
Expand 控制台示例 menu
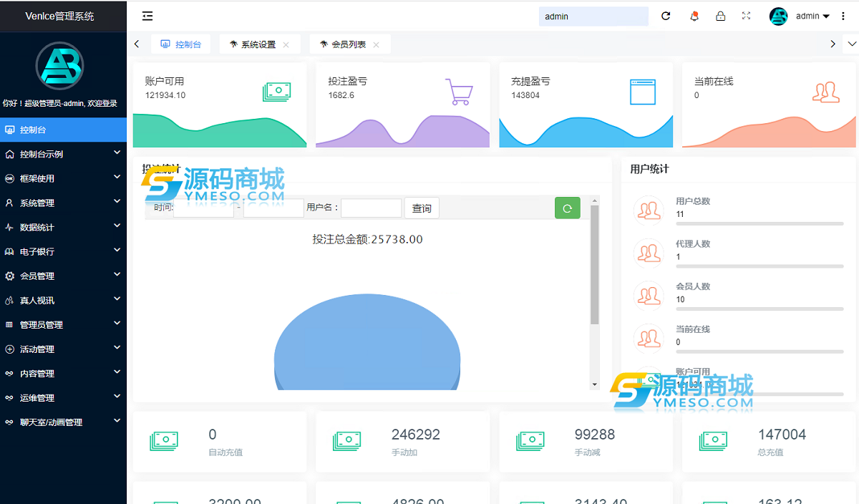pos(63,154)
